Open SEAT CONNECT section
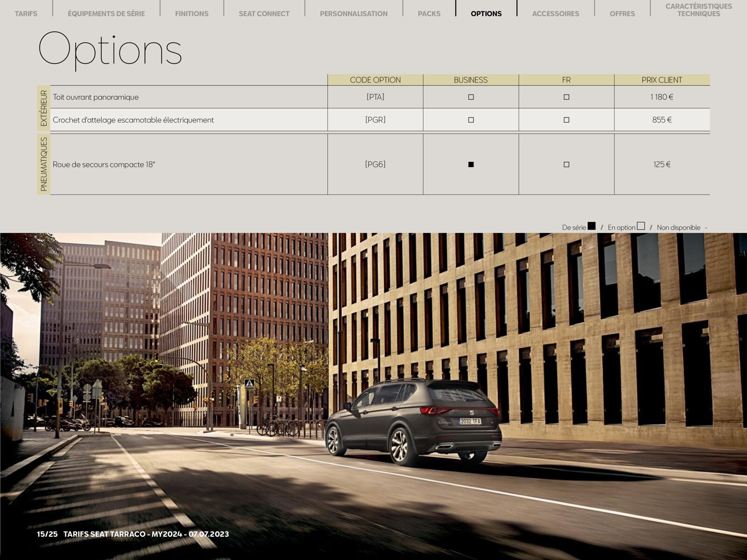The image size is (747, 560). (x=264, y=14)
